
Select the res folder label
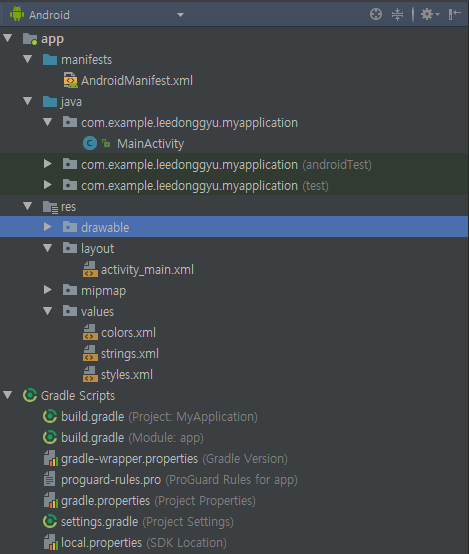pyautogui.click(x=69, y=207)
